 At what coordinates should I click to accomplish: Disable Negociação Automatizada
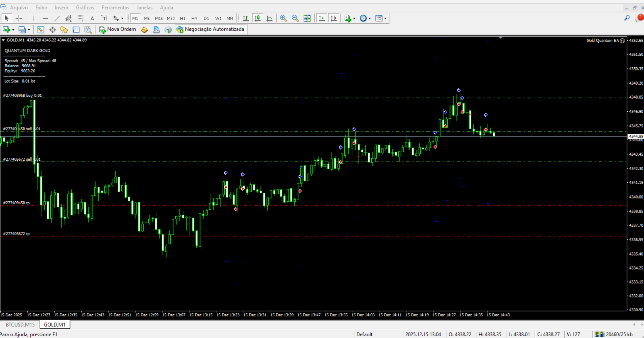tap(211, 29)
